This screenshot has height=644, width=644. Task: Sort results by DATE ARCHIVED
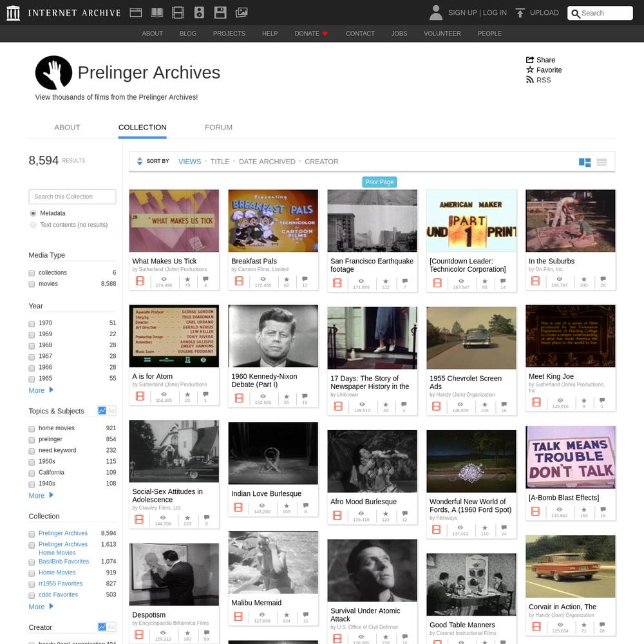267,162
